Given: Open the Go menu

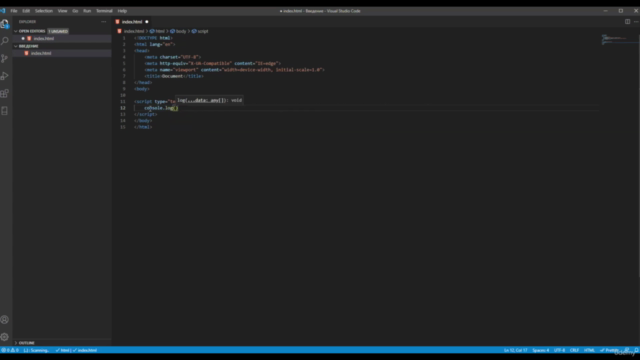Looking at the screenshot, I should 75,11.
